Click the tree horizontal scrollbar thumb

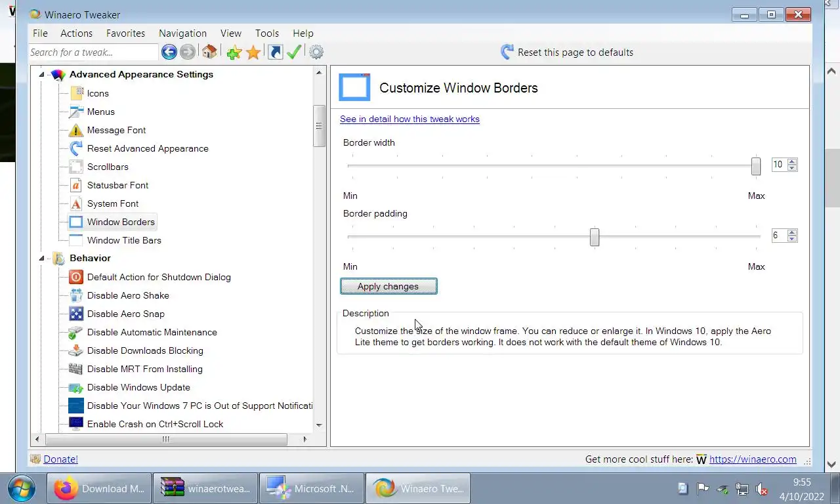(x=165, y=439)
